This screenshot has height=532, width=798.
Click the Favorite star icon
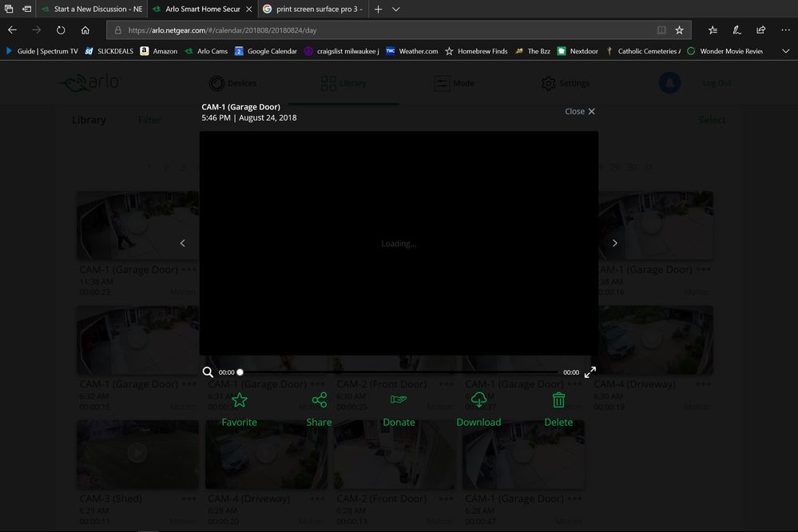[x=239, y=400]
